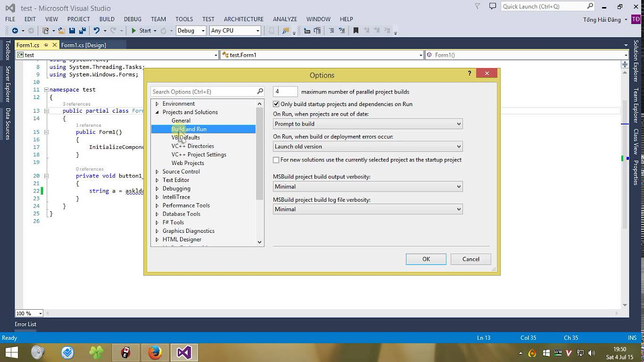644x362 pixels.
Task: Open the Windows Start button
Action: 12,352
